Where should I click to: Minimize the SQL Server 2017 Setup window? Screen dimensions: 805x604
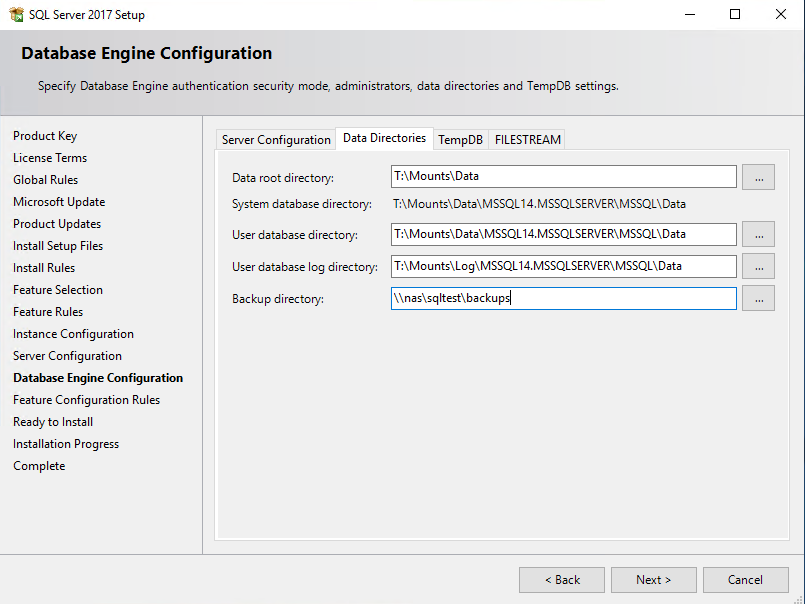(x=690, y=14)
